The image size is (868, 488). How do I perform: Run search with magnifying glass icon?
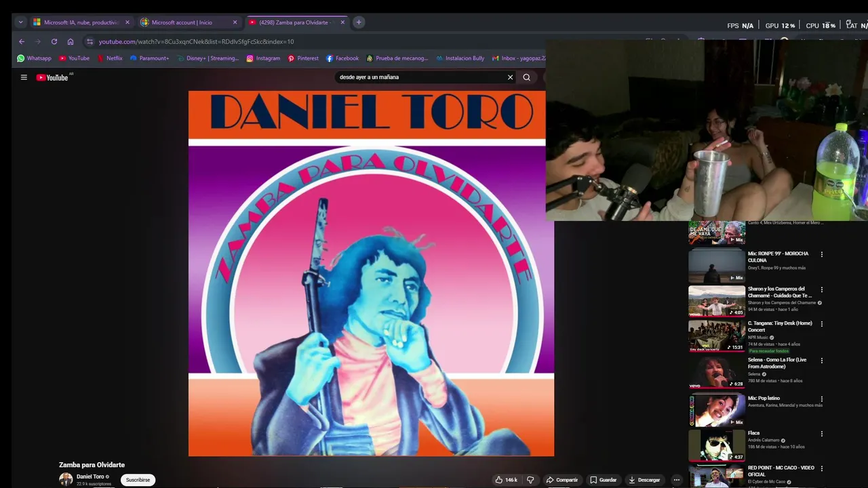click(526, 77)
